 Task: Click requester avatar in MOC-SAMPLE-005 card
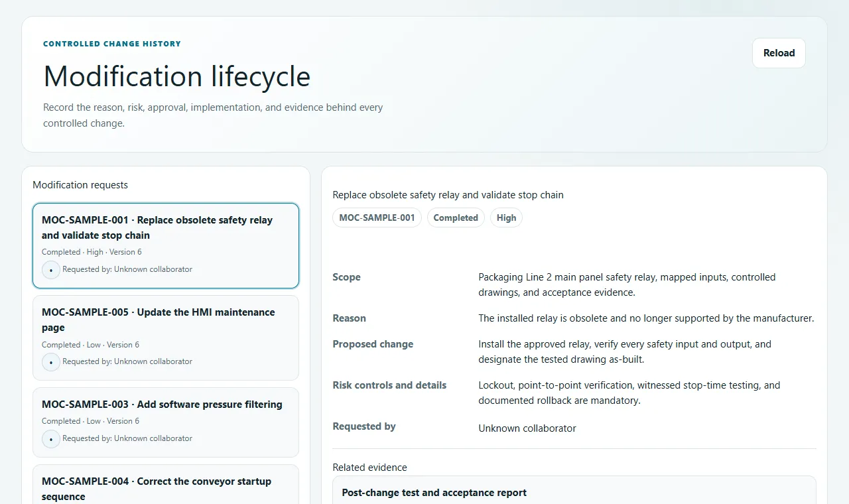(x=51, y=362)
